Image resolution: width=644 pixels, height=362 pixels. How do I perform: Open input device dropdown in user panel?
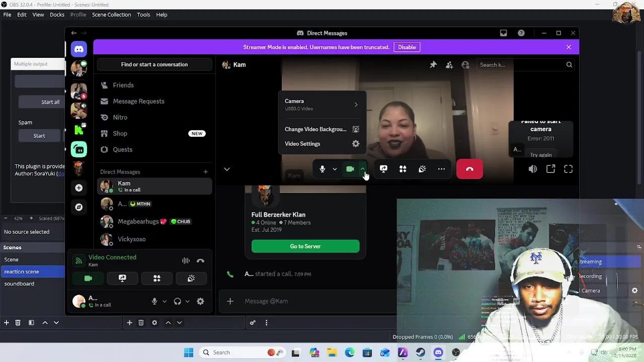pos(165,302)
